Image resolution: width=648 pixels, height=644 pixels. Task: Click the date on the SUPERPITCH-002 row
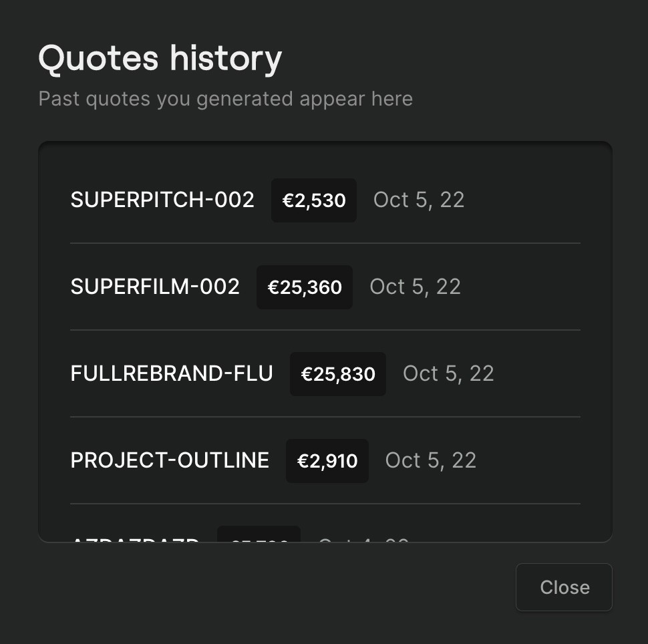[x=419, y=200]
